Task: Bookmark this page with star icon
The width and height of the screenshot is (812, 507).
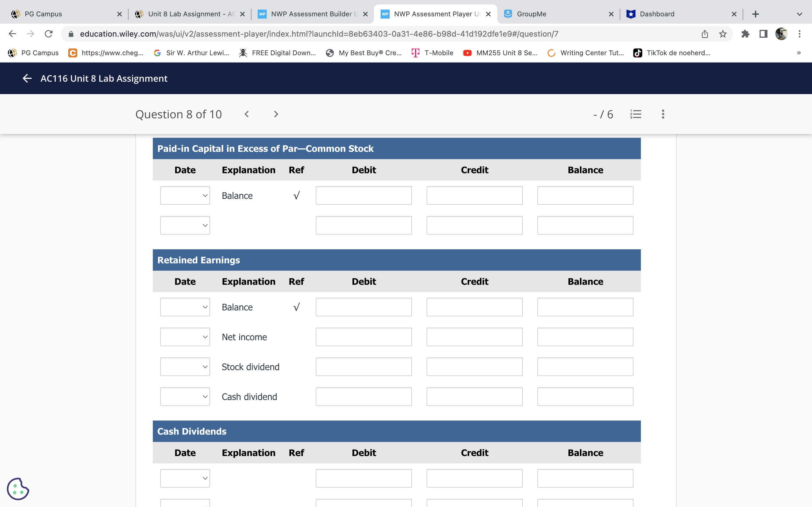Action: tap(723, 34)
